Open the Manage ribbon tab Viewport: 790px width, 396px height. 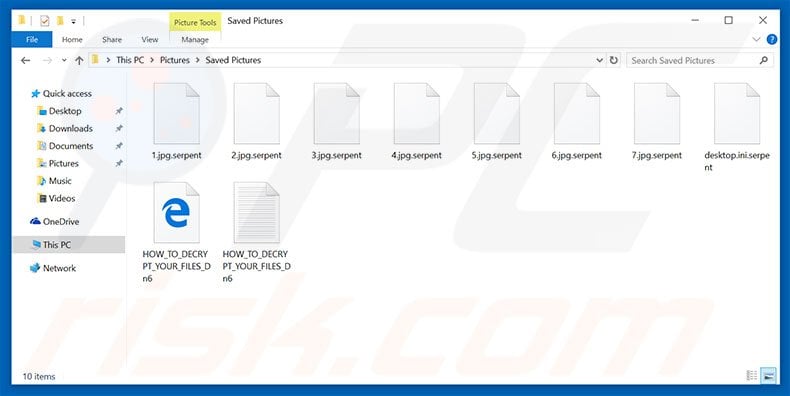click(x=195, y=39)
